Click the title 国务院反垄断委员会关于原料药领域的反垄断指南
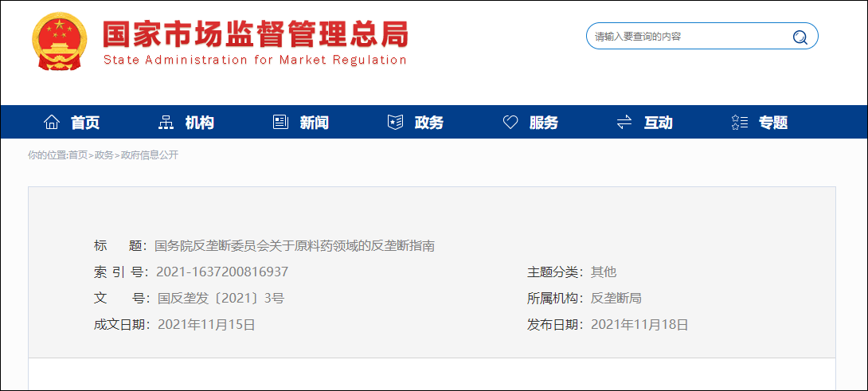Screen dimensions: 868x391 (x=295, y=246)
